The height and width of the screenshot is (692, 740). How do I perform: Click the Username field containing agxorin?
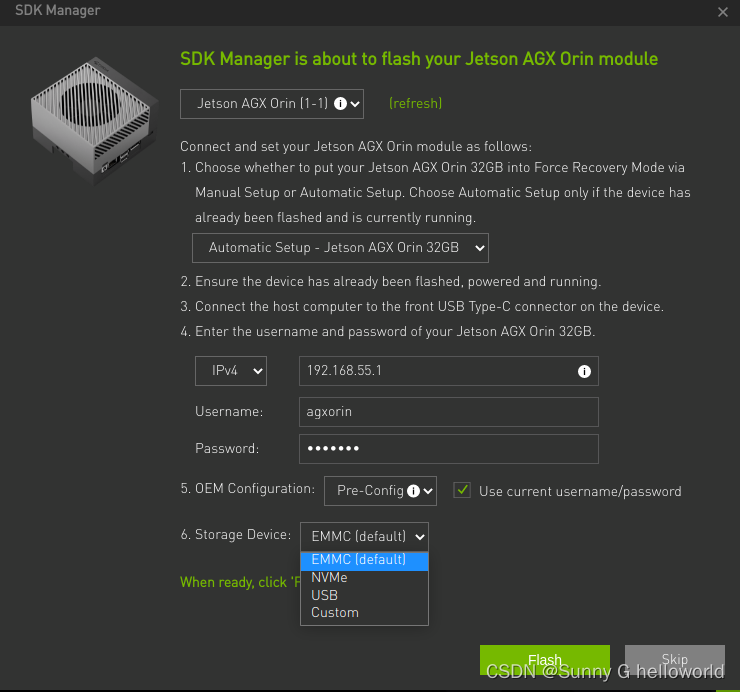coord(449,412)
